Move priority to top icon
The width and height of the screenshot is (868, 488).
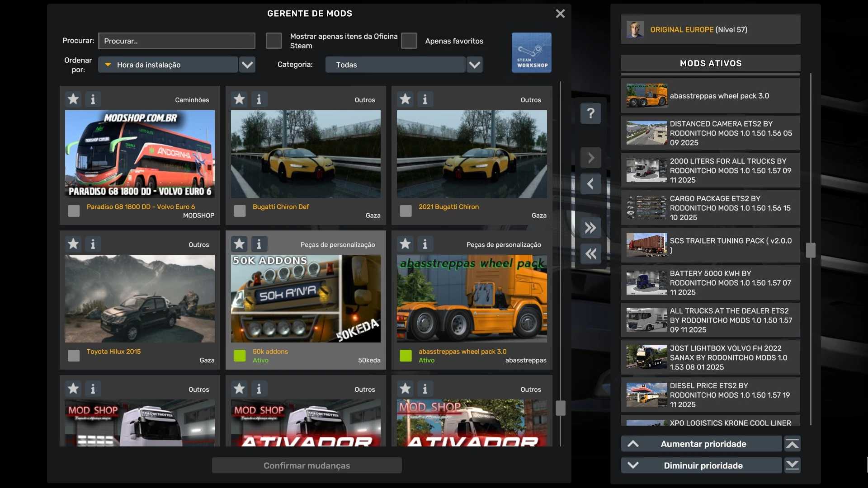pos(792,444)
